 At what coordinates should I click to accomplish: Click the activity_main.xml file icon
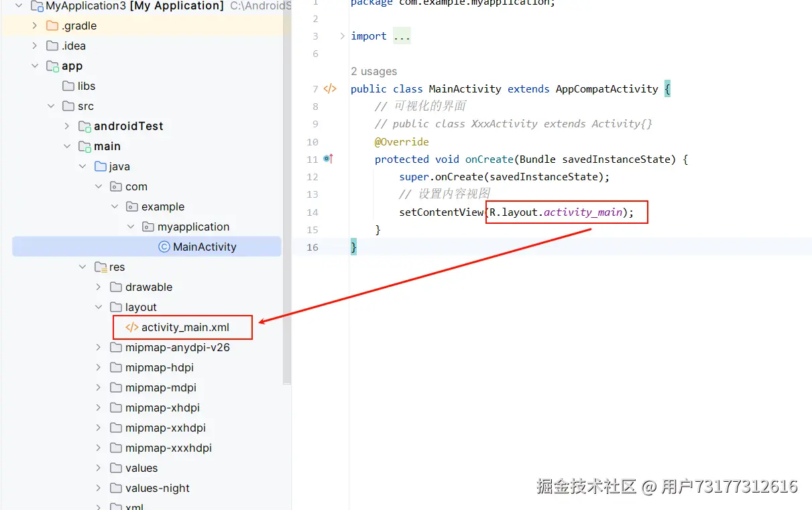coord(132,328)
